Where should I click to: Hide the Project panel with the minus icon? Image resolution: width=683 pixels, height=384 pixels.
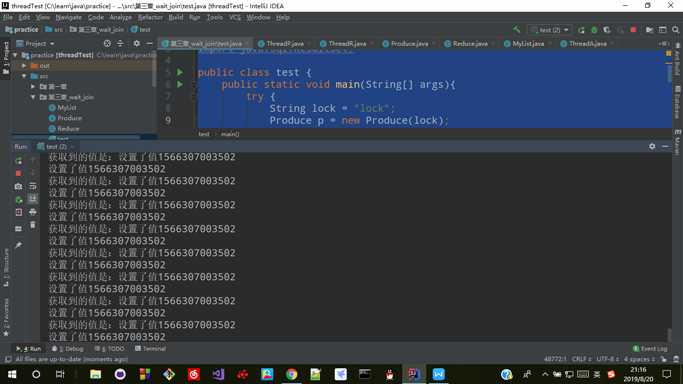149,44
